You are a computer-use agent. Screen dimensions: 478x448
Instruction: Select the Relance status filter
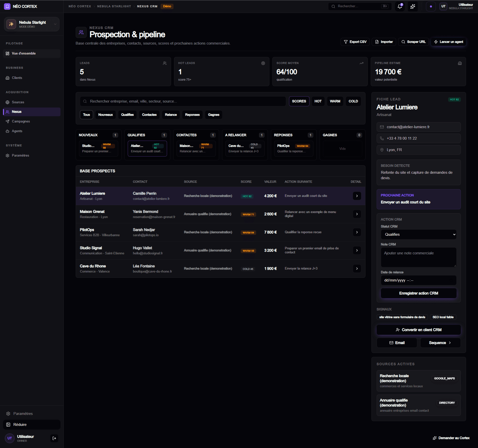[171, 115]
